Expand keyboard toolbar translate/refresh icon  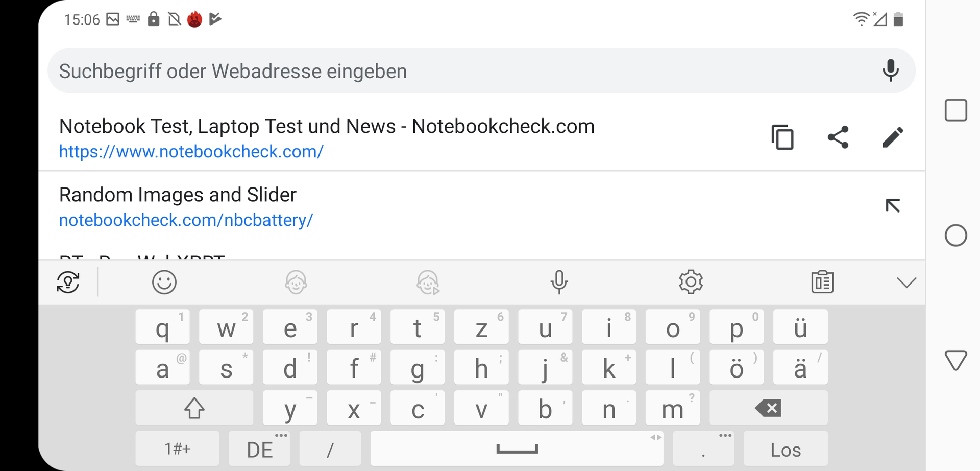point(68,282)
